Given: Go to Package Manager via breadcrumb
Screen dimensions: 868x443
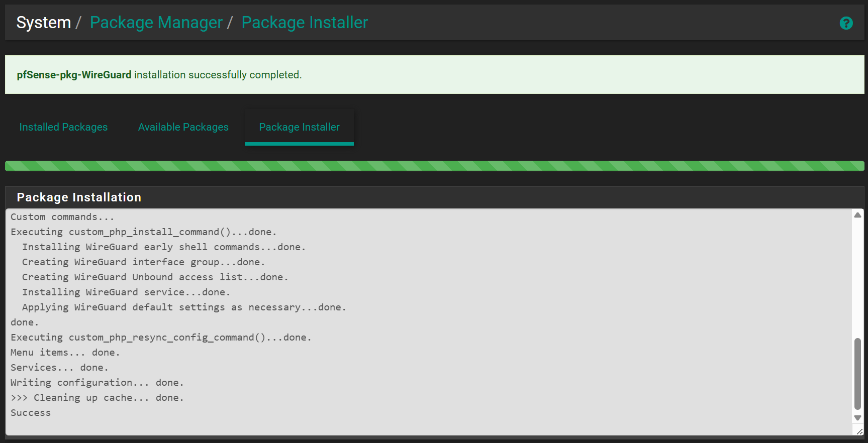Looking at the screenshot, I should pos(156,23).
